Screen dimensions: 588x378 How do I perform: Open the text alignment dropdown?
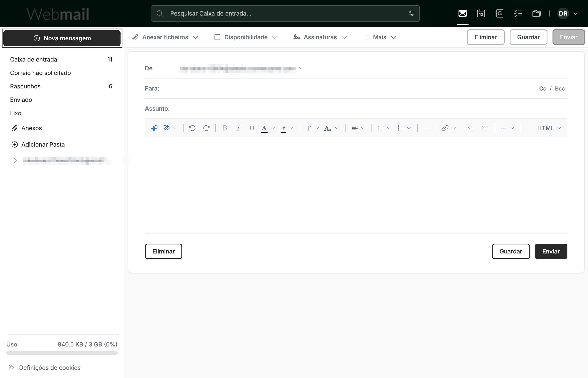[x=358, y=128]
